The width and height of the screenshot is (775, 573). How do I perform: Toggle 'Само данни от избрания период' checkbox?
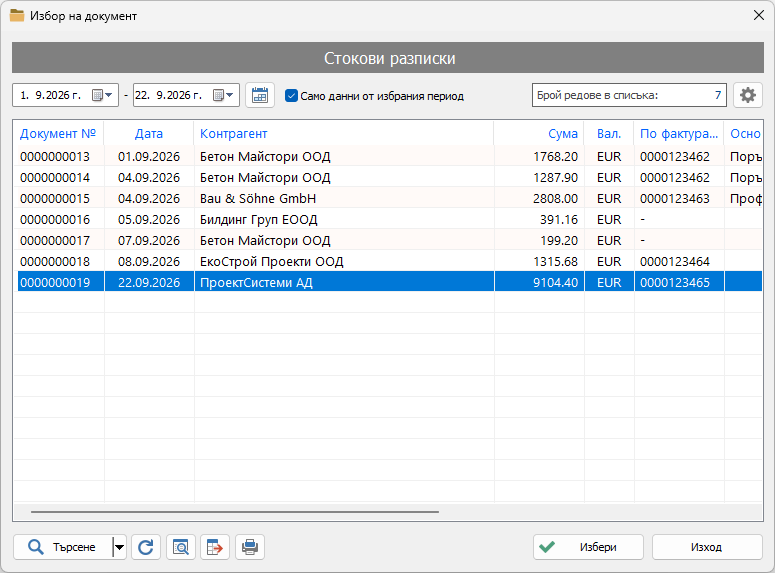pos(292,95)
